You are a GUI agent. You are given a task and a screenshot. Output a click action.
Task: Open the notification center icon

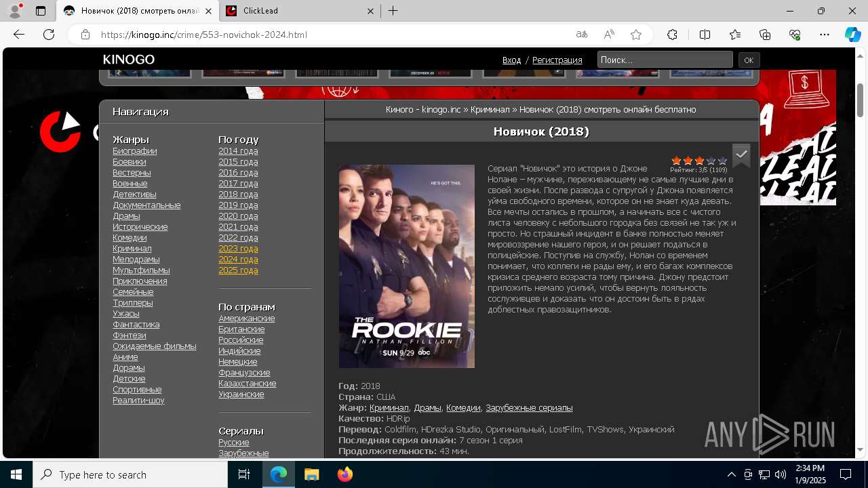point(846,474)
